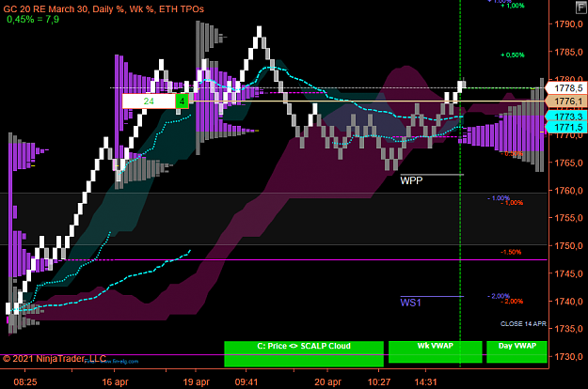This screenshot has width=588, height=389.
Task: Click the -1,50% orange percent label
Action: tap(511, 252)
